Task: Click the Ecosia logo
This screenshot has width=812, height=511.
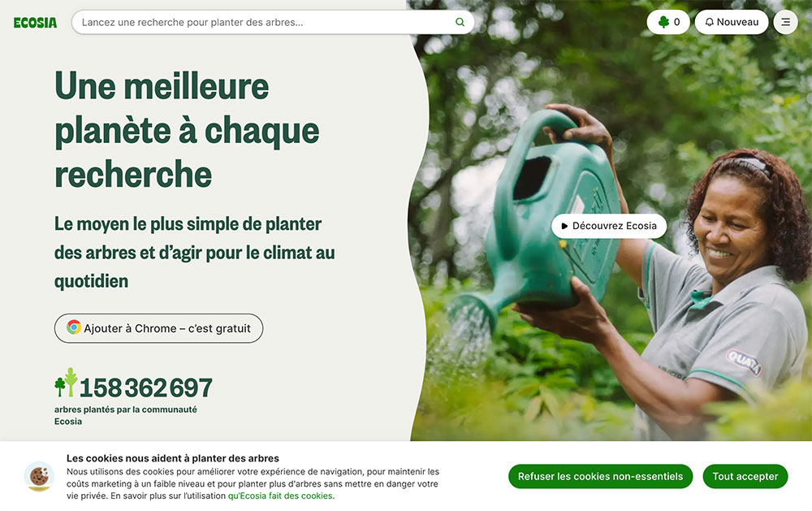Action: click(35, 23)
